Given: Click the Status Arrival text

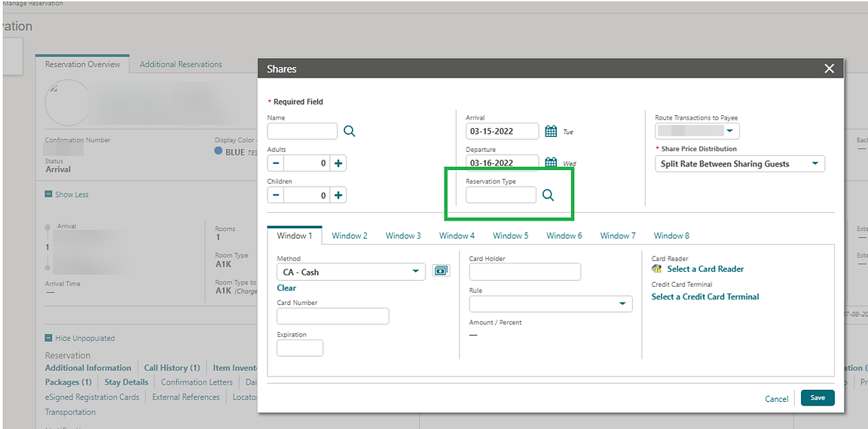Looking at the screenshot, I should pyautogui.click(x=58, y=169).
